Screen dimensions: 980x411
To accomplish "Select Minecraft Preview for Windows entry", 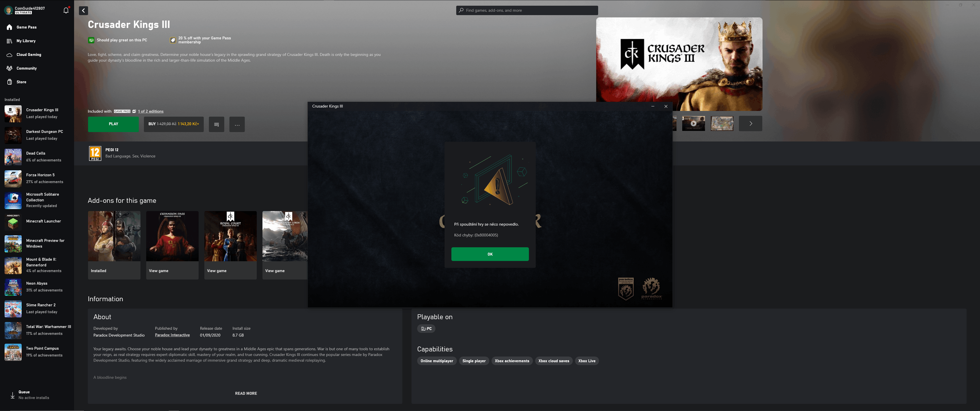I will (37, 243).
